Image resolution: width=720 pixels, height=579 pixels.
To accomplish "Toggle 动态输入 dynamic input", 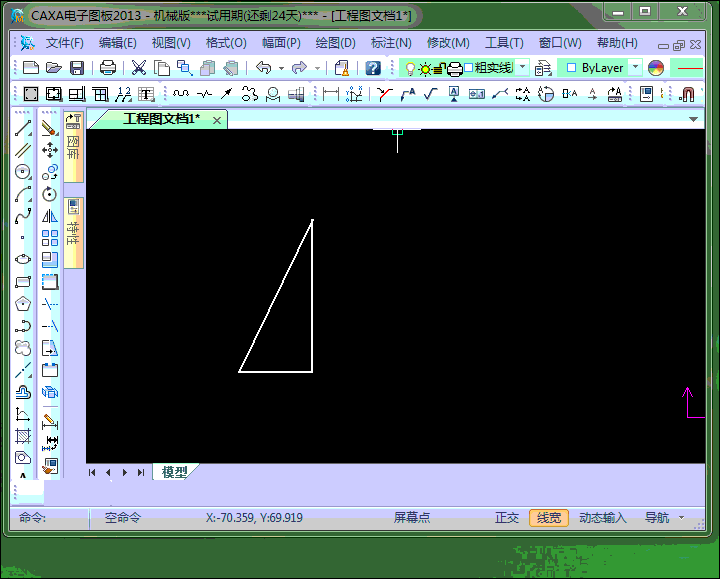I will (x=602, y=518).
